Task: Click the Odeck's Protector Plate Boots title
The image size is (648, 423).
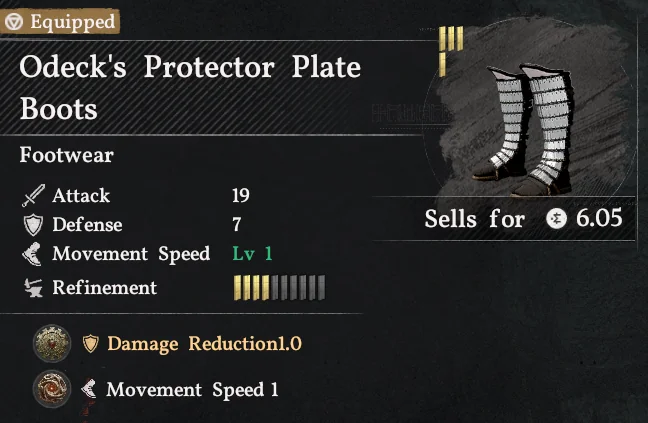Action: tap(190, 86)
